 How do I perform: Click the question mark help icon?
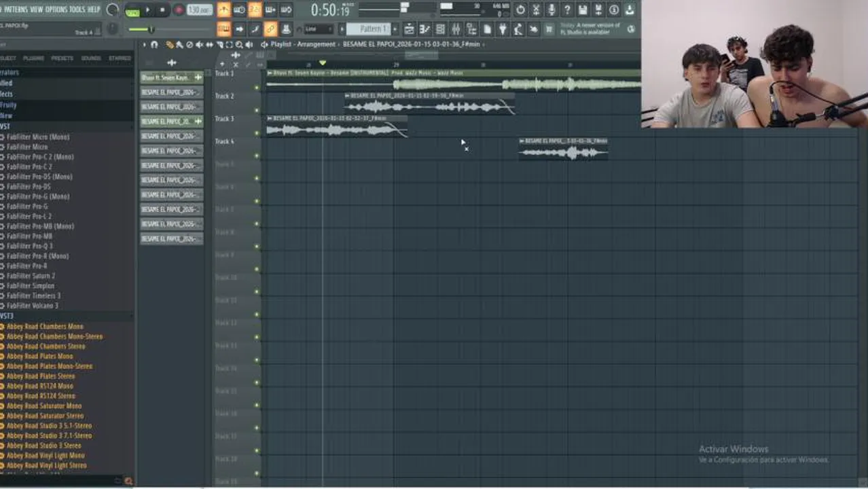click(x=567, y=10)
